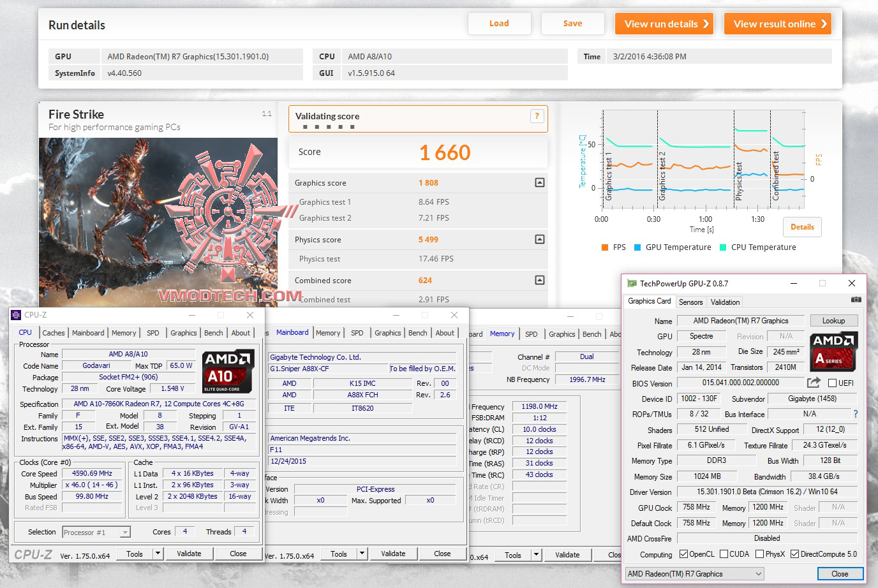
Task: Click the CPU-Z Specification field
Action: pyautogui.click(x=159, y=404)
